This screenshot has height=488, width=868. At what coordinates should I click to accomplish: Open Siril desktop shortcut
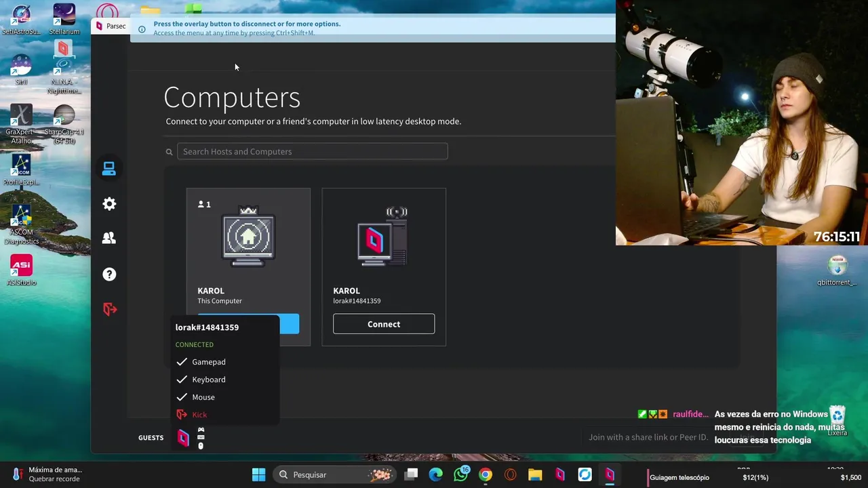[x=21, y=70]
